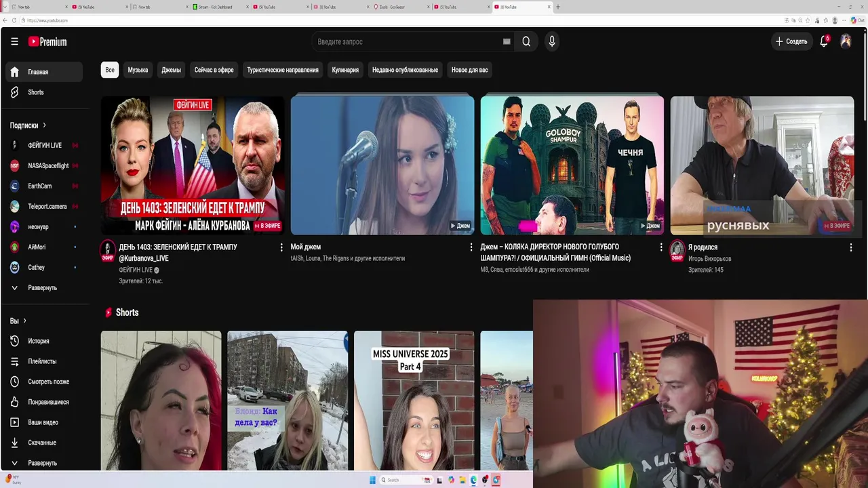Open NASASpaceflight subscription channel

[x=44, y=165]
